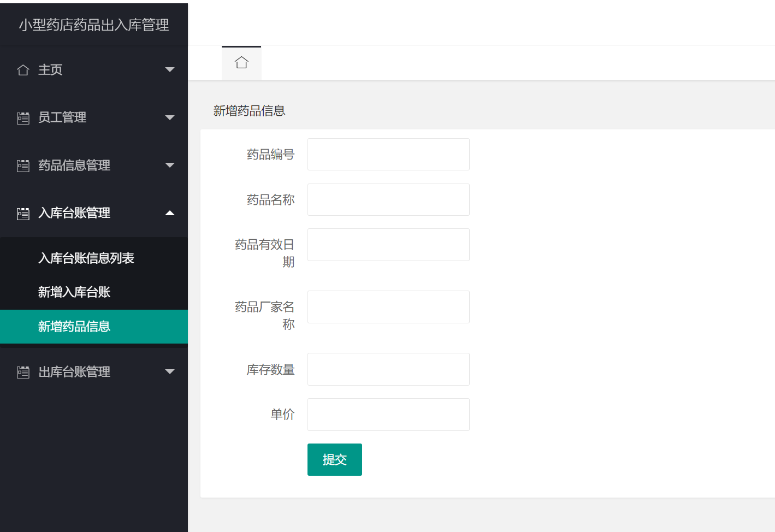Click the icon beside 入库台账管理
Image resolution: width=775 pixels, height=532 pixels.
23,214
